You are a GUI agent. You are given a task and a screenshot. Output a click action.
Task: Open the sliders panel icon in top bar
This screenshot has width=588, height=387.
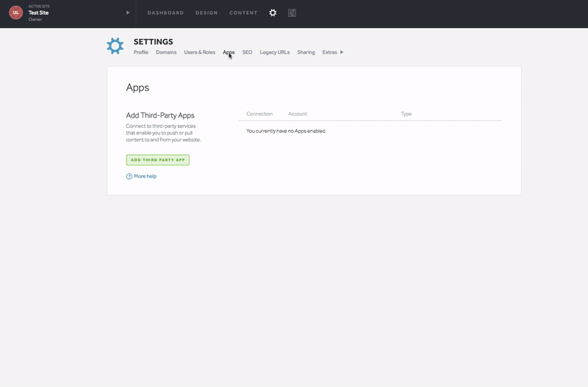pos(292,12)
